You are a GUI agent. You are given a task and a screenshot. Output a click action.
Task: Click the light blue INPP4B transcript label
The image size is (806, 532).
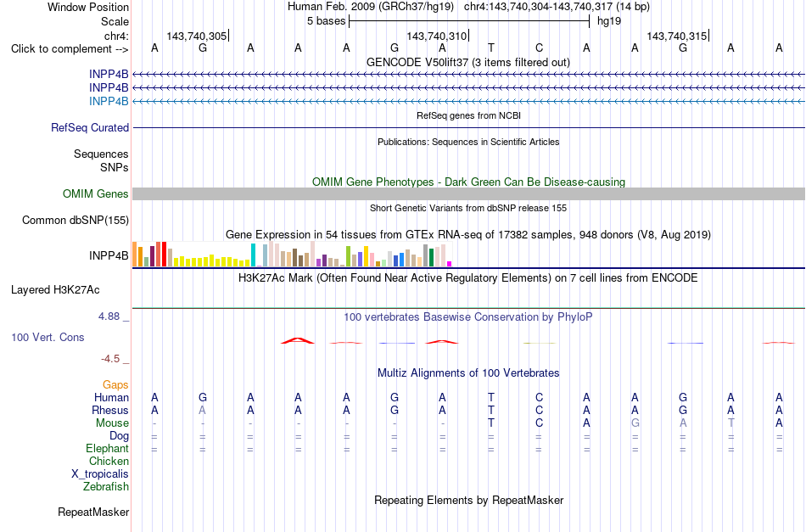coord(109,101)
